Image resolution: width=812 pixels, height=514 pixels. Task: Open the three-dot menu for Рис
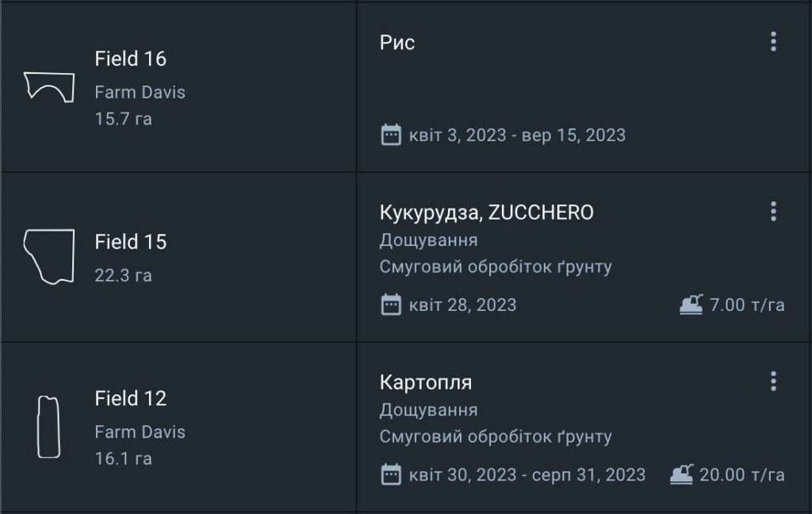773,42
